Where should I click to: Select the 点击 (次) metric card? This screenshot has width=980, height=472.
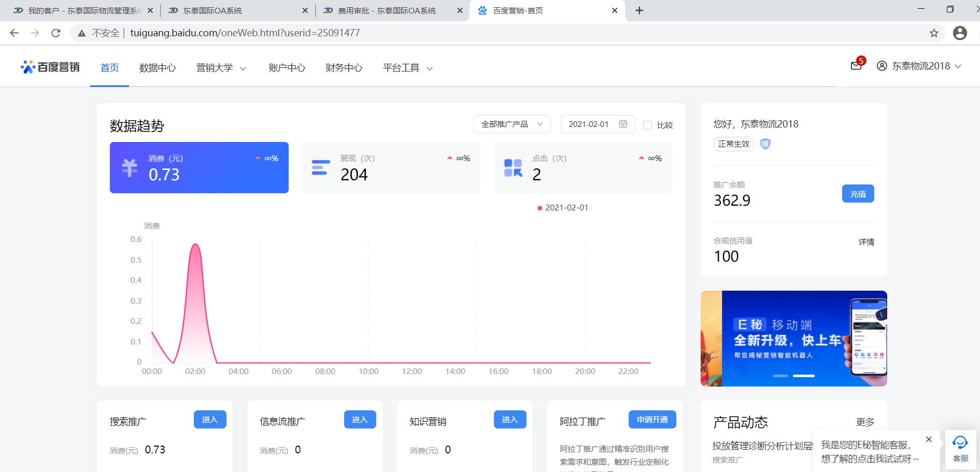583,167
